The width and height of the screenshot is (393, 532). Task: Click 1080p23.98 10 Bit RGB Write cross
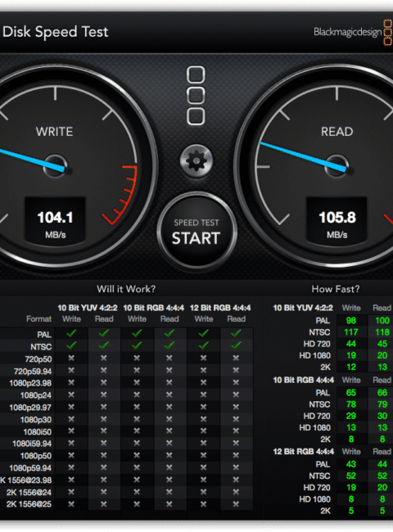137,382
